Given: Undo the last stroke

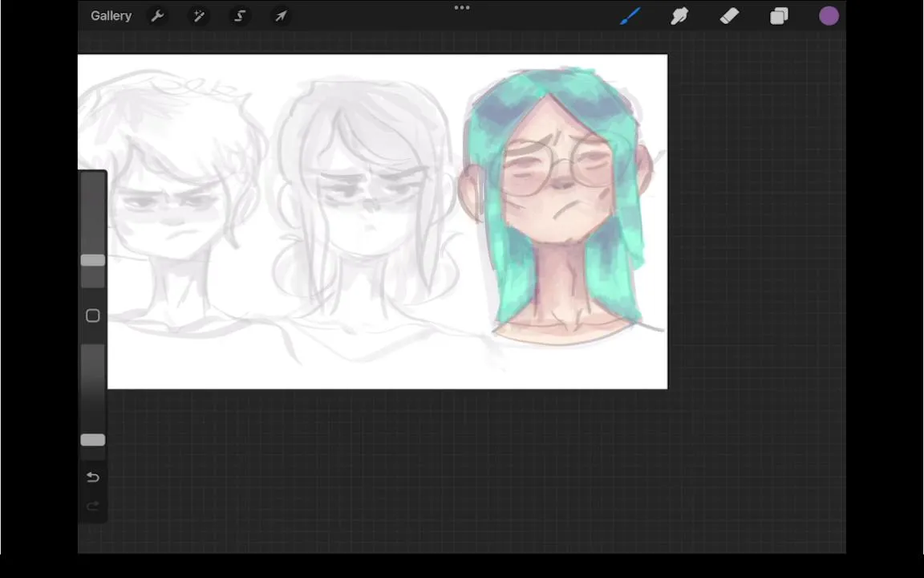Looking at the screenshot, I should pyautogui.click(x=92, y=477).
